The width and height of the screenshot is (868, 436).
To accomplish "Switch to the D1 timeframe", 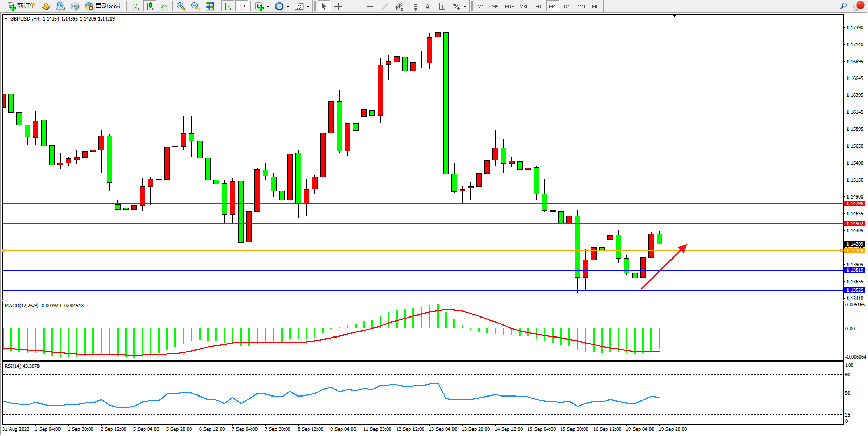I will pos(567,6).
